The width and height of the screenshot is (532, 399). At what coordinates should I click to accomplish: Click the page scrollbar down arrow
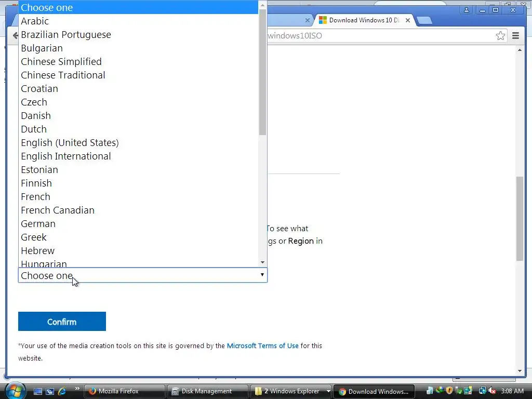coord(520,371)
